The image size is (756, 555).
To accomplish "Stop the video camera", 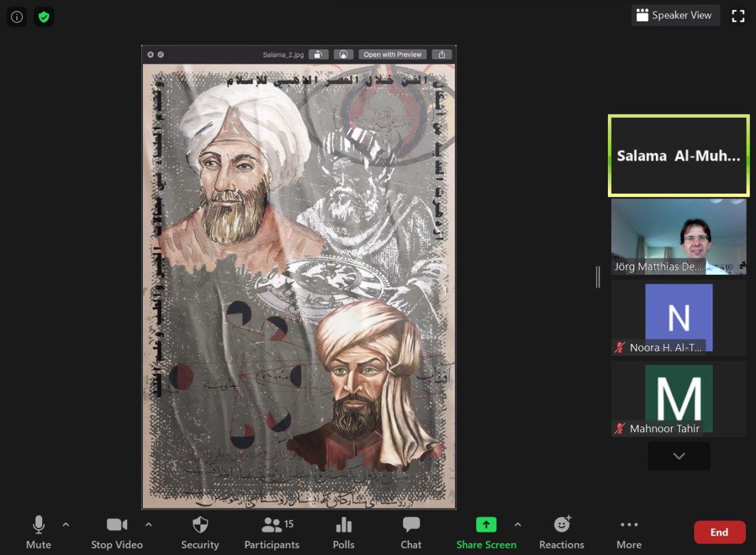I will click(117, 533).
